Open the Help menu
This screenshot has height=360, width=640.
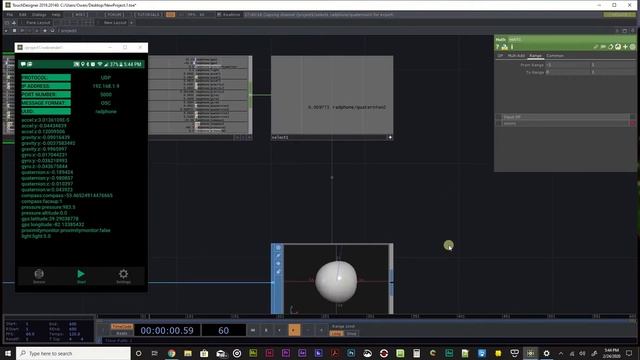(x=56, y=15)
